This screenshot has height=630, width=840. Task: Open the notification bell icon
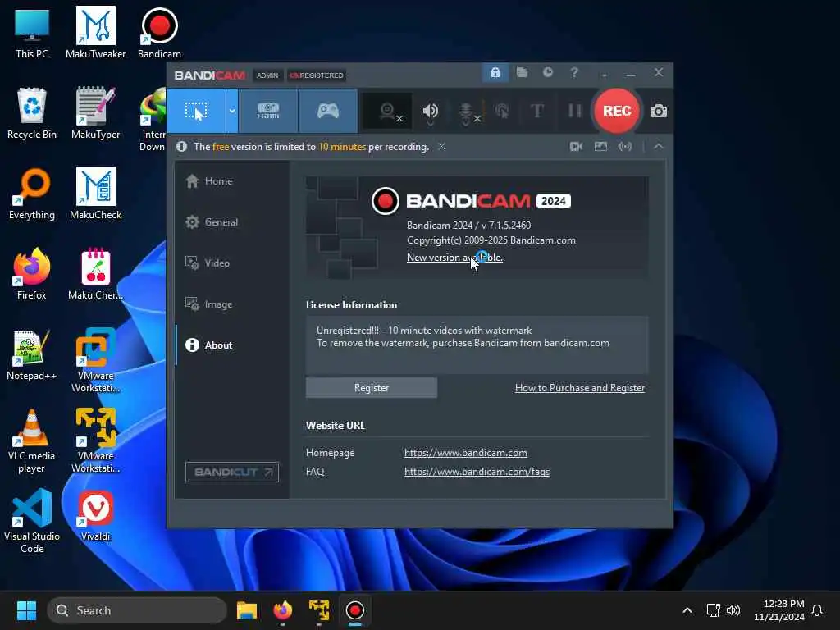[x=817, y=610]
